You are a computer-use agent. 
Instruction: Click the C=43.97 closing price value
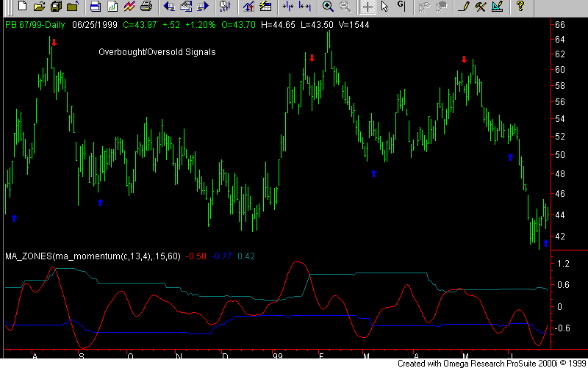(x=140, y=25)
